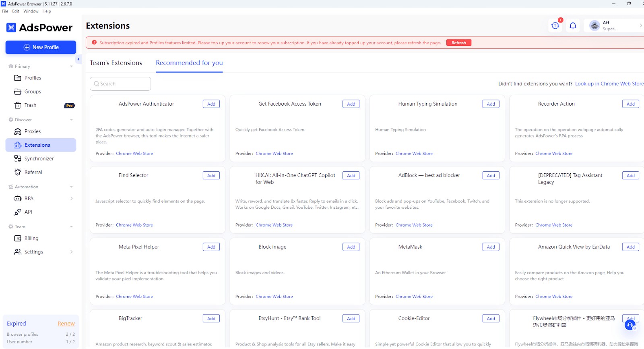This screenshot has height=349, width=644.
Task: Open the File menu
Action: point(5,11)
